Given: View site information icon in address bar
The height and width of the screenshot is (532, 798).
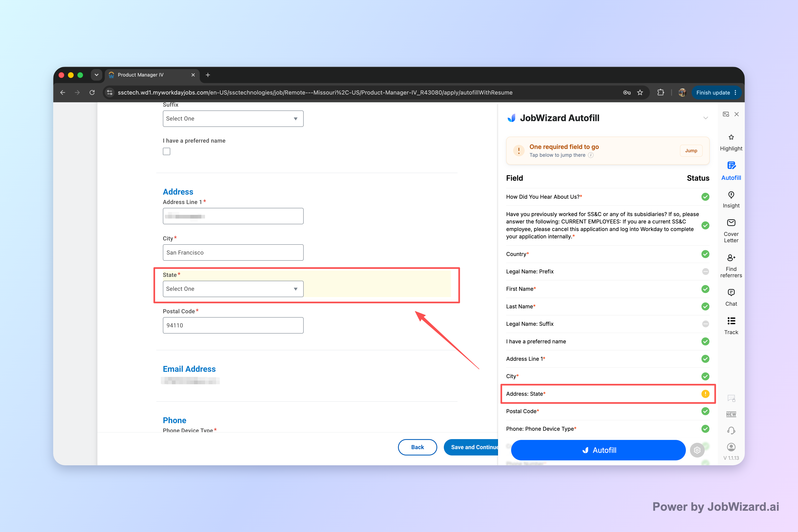Looking at the screenshot, I should pyautogui.click(x=110, y=93).
